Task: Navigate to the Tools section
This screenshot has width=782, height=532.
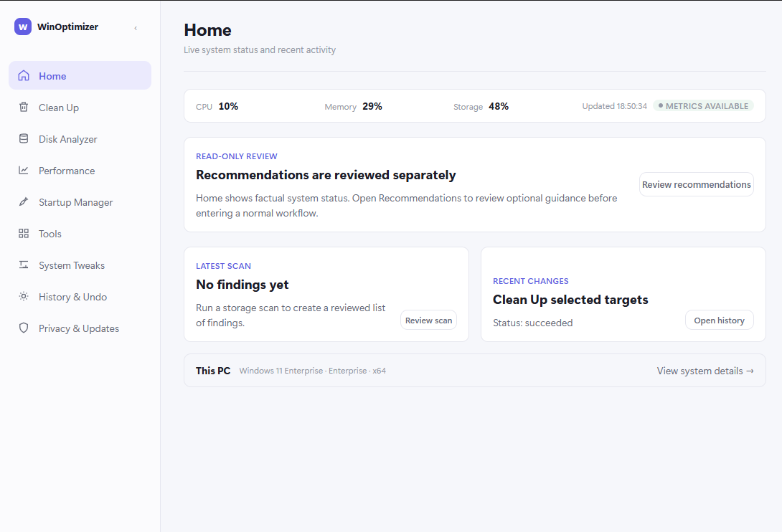Action: coord(80,234)
